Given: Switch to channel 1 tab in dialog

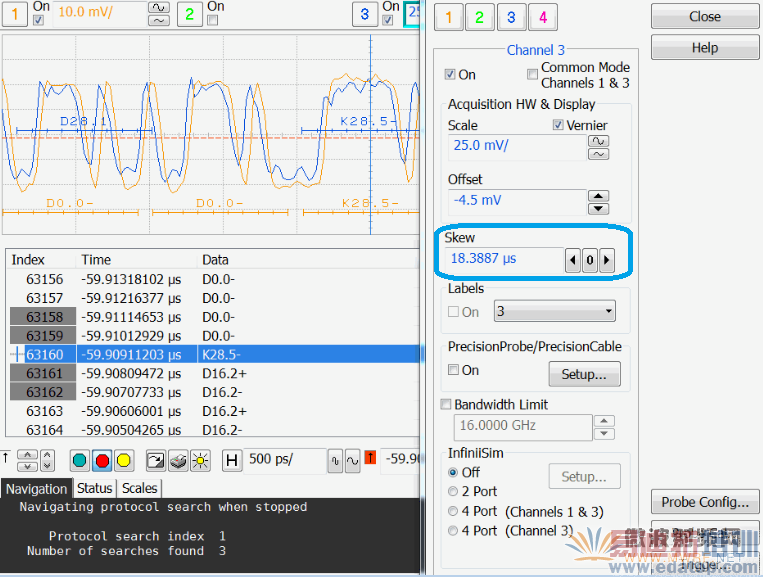Looking at the screenshot, I should [448, 18].
